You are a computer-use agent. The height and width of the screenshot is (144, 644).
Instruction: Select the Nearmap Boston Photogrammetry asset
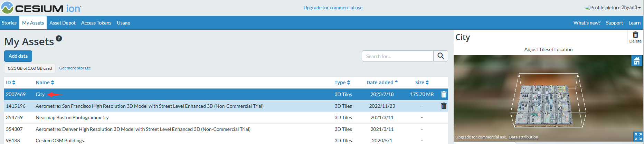(x=72, y=117)
